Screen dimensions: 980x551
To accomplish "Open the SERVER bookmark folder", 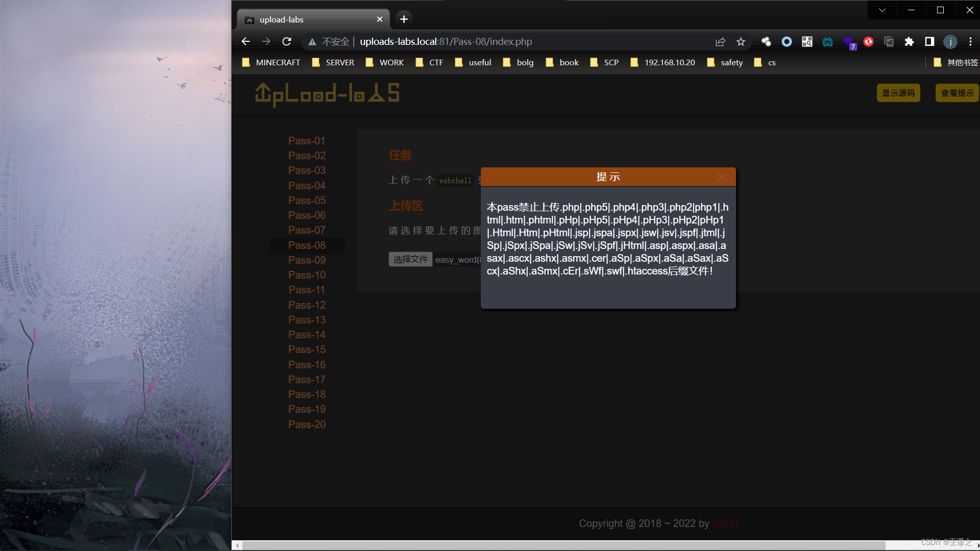I will click(333, 62).
